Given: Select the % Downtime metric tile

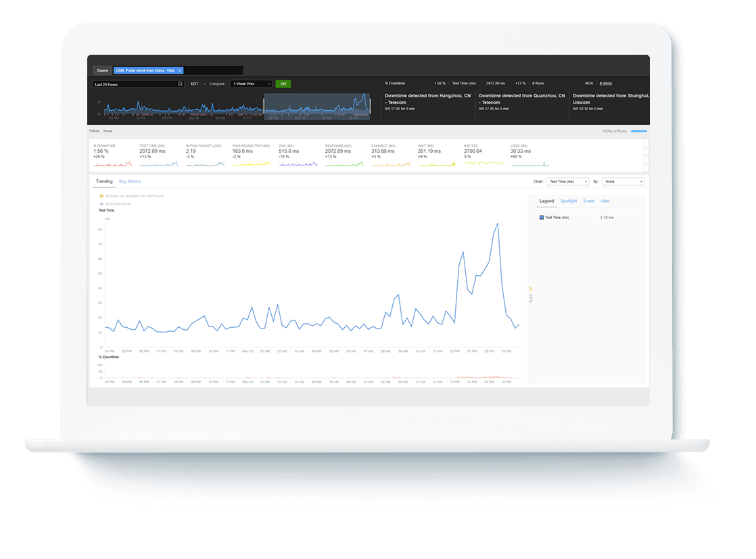Looking at the screenshot, I should pyautogui.click(x=113, y=155).
